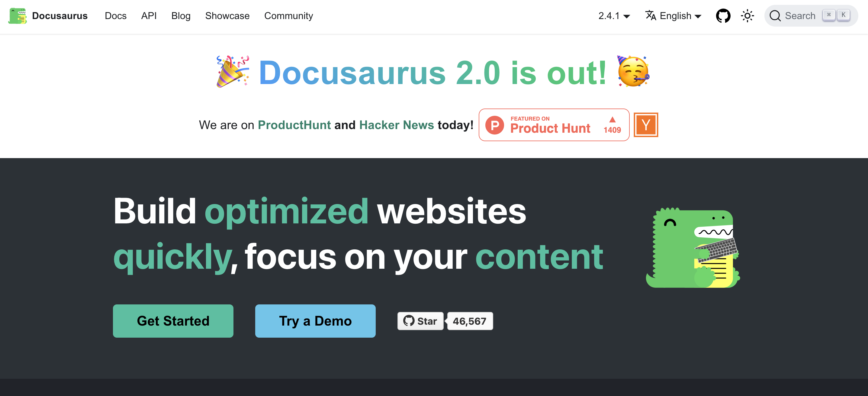Click the search magnifier icon
Image resolution: width=868 pixels, height=396 pixels.
tap(775, 15)
